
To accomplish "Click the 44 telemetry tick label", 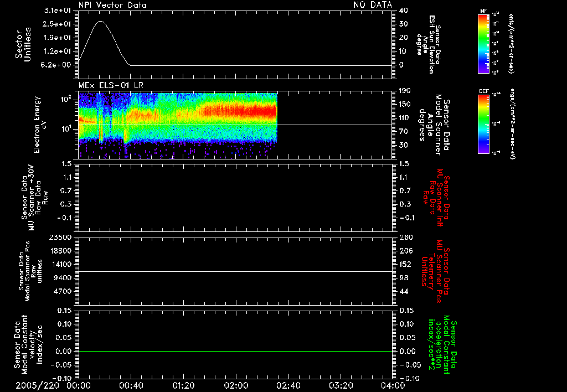I will (x=404, y=291).
